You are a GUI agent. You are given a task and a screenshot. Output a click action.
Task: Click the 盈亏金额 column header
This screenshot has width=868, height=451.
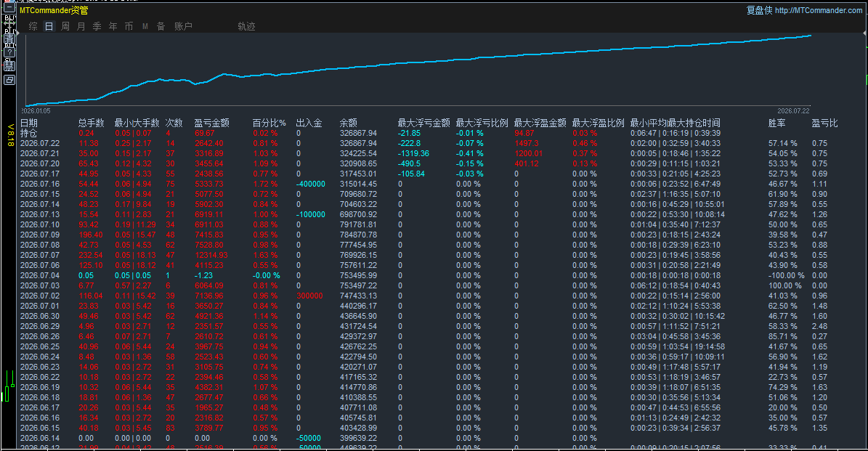coord(211,123)
